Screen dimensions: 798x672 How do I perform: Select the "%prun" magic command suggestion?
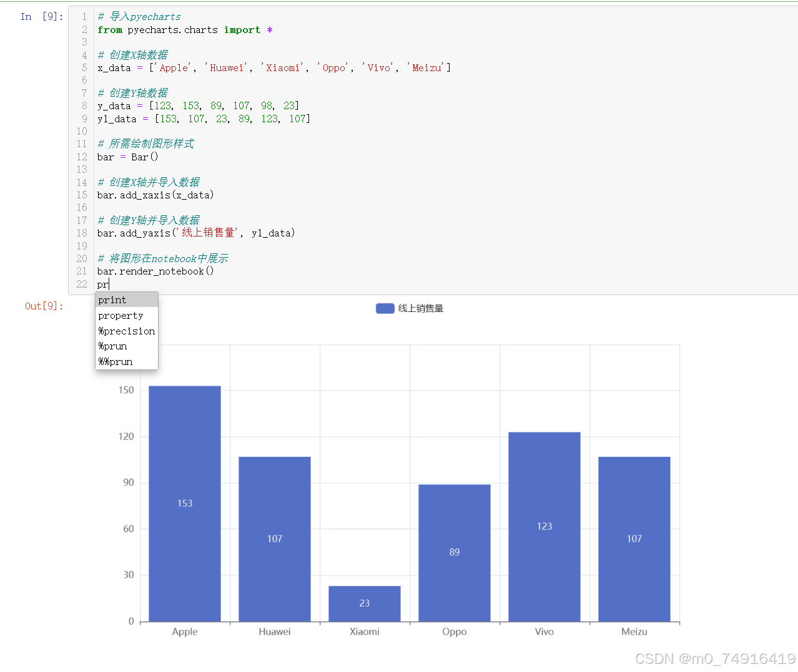(112, 346)
